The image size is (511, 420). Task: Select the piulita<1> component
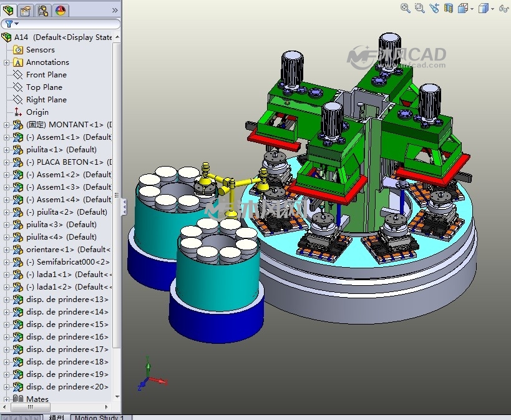point(61,150)
